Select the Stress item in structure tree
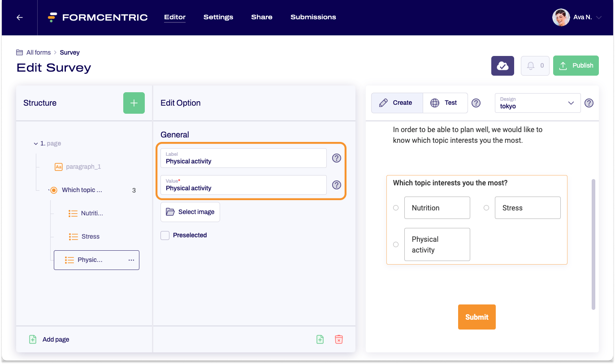Image resolution: width=615 pixels, height=364 pixels. tap(91, 237)
